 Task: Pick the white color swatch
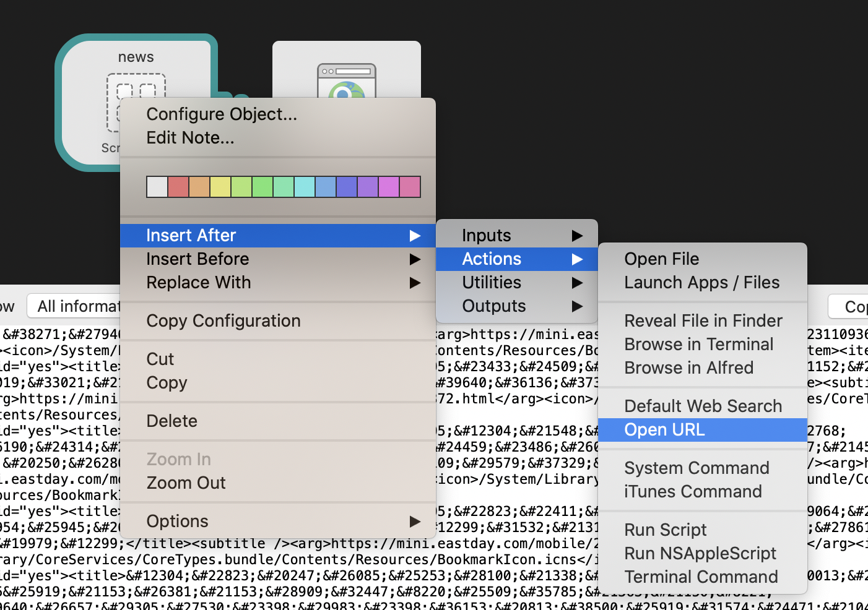tap(157, 187)
